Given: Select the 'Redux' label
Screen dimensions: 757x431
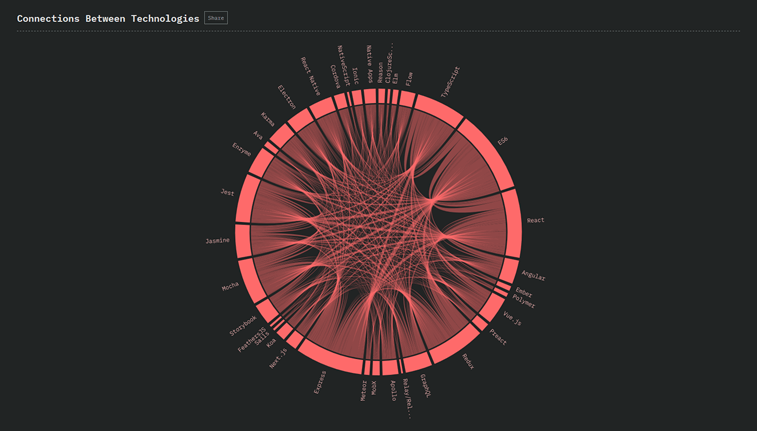Looking at the screenshot, I should point(468,361).
